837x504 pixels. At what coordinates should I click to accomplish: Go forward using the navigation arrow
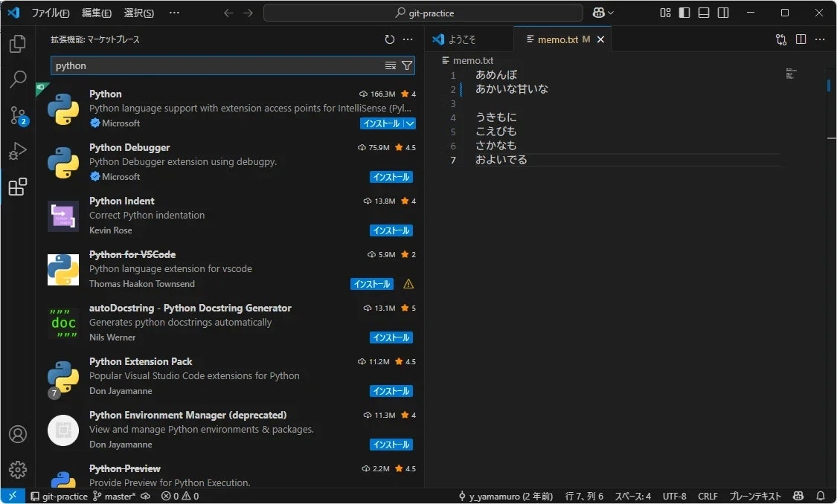pos(248,13)
